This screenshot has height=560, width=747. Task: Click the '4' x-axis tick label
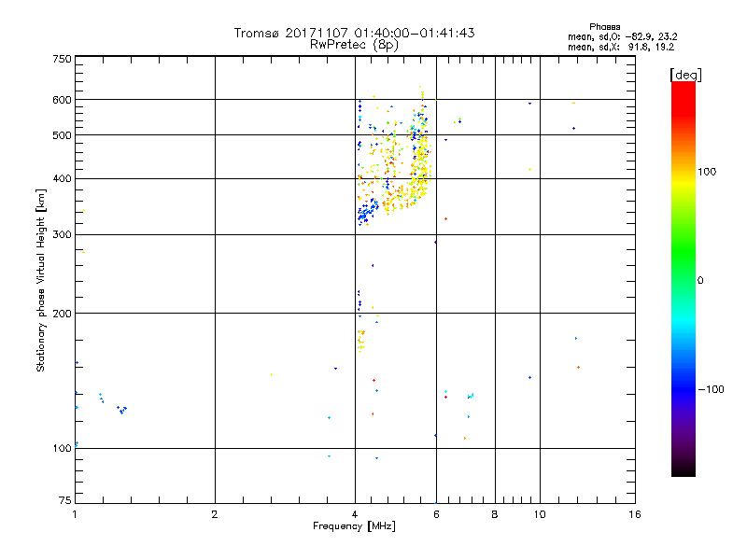click(355, 514)
